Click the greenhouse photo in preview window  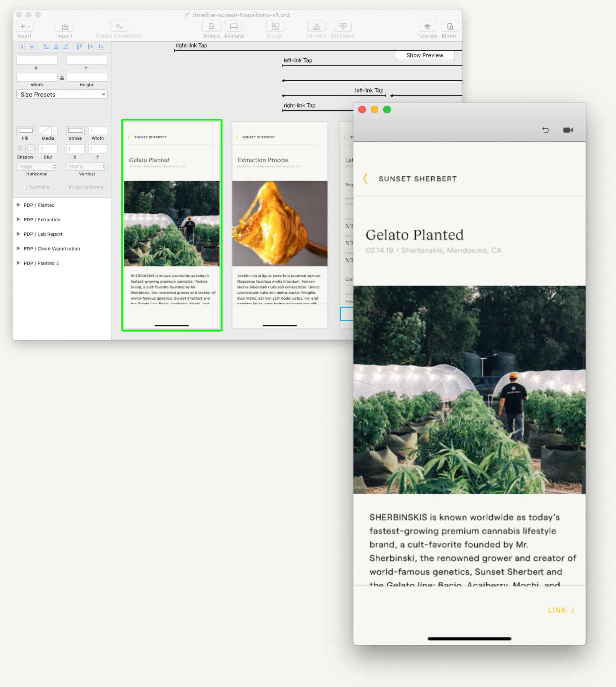(470, 390)
